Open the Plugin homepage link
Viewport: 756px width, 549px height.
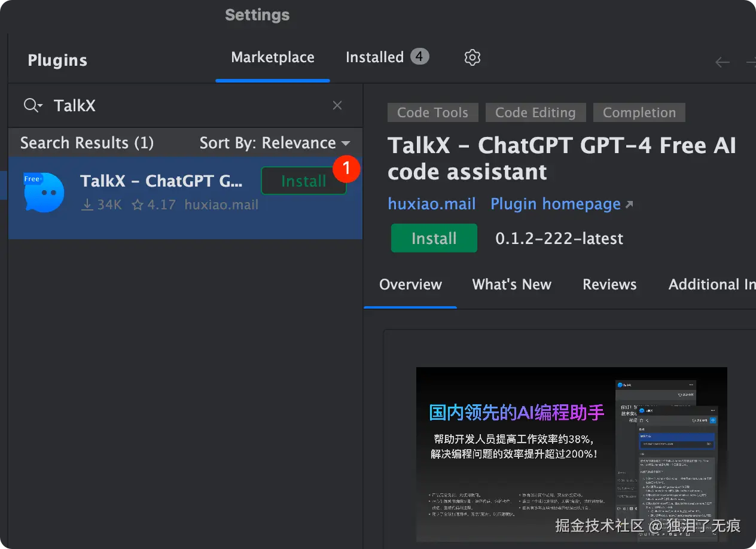pos(562,204)
